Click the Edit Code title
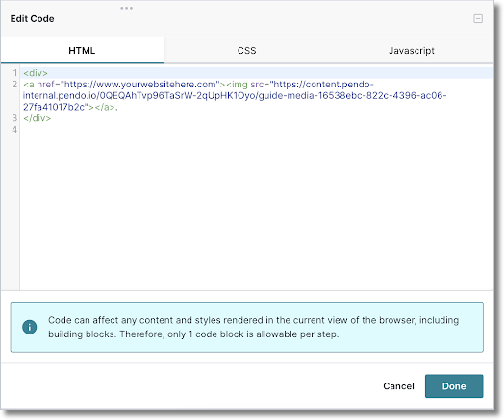Screen dimensions: 504x420 (32, 19)
